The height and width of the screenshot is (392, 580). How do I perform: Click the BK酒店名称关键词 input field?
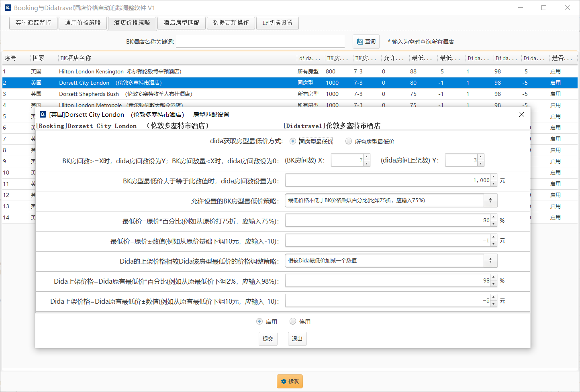click(x=260, y=42)
